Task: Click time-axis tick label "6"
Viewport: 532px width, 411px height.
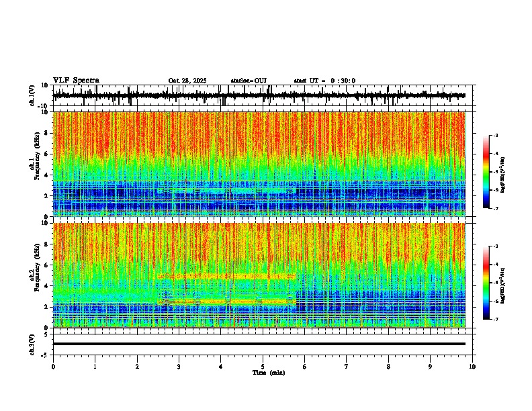Action: (x=304, y=367)
